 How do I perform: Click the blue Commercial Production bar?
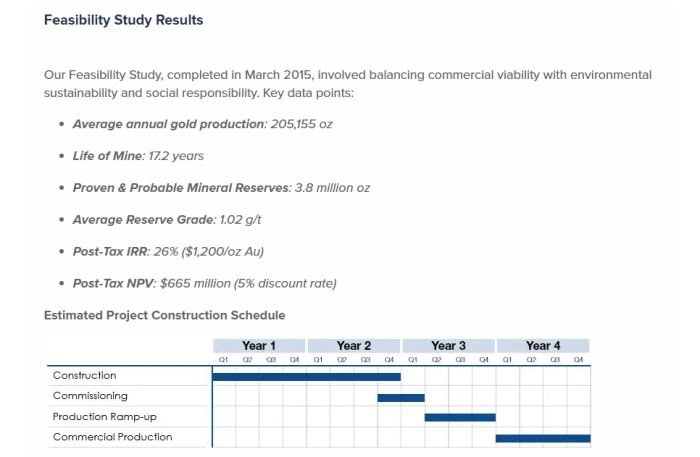click(x=543, y=438)
